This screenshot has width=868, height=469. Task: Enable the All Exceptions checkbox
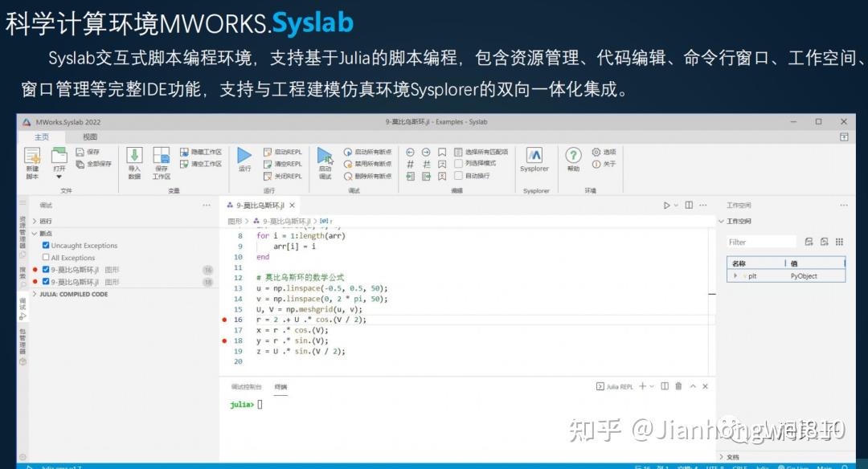(46, 255)
